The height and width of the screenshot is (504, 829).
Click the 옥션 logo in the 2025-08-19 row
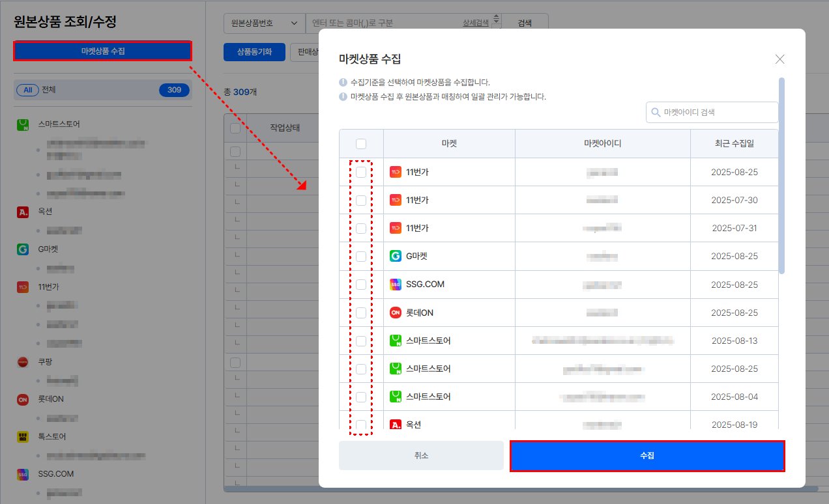[x=395, y=425]
